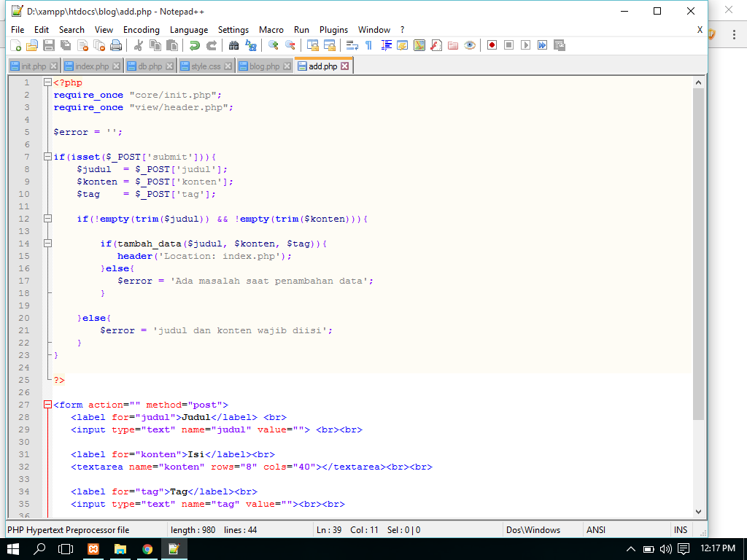The image size is (747, 560).
Task: Collapse the form tag fold at line 27
Action: 47,405
